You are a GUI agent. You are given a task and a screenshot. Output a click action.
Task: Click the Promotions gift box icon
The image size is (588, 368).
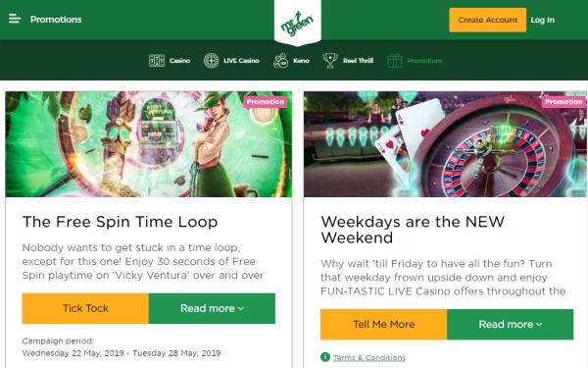click(395, 61)
